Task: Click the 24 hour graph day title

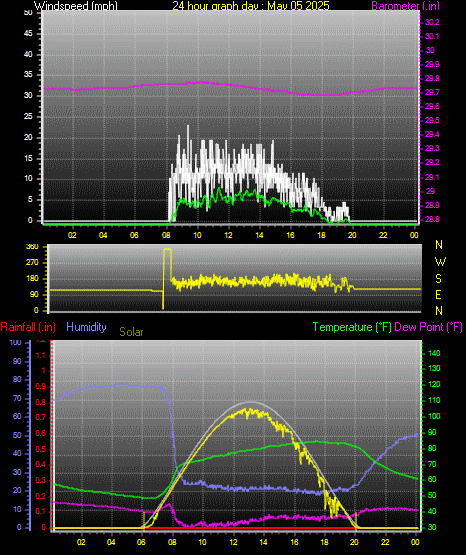Action: click(251, 6)
